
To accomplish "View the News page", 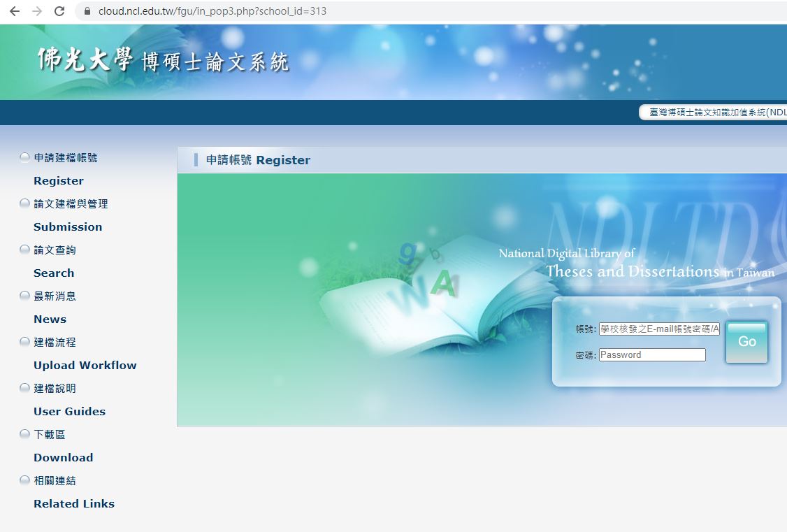I will (50, 319).
